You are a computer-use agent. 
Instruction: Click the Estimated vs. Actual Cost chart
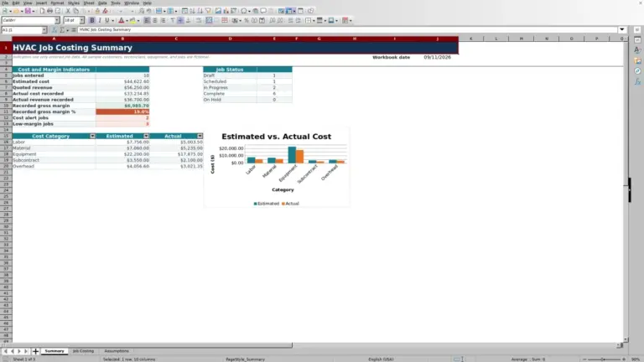(277, 167)
